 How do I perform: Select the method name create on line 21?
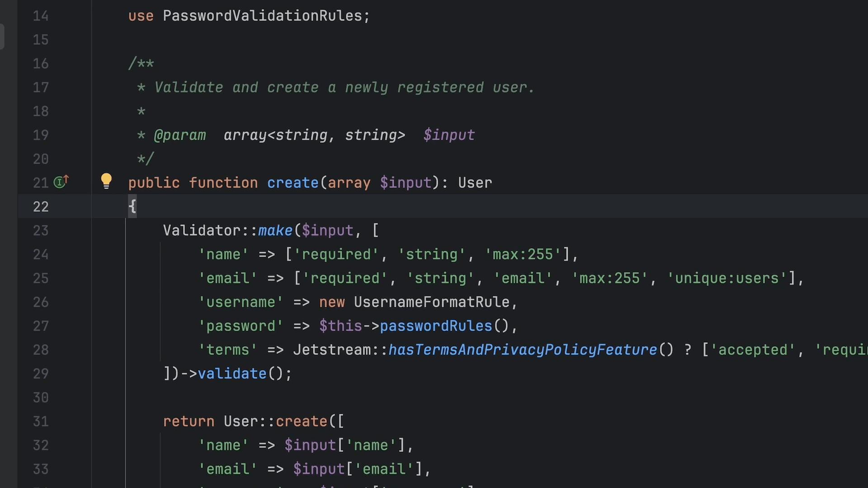(x=292, y=183)
